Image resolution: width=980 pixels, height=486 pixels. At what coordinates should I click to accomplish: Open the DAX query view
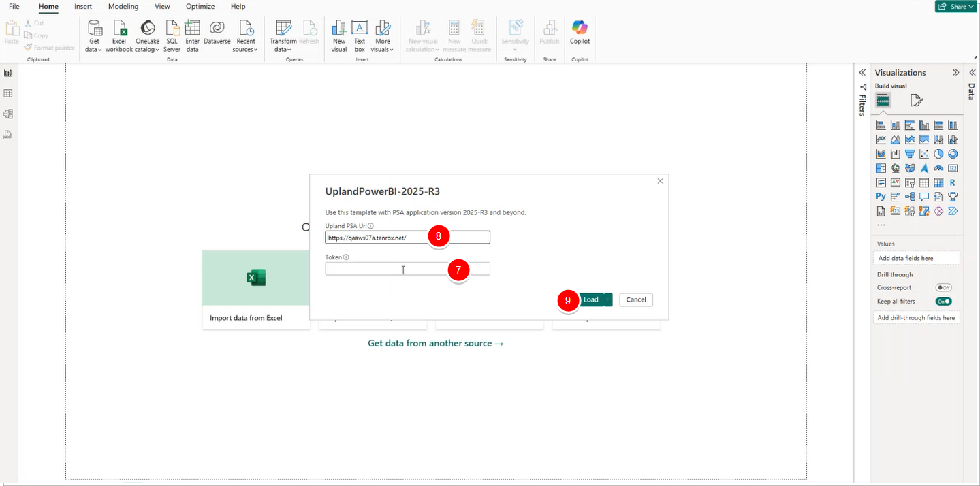(7, 134)
